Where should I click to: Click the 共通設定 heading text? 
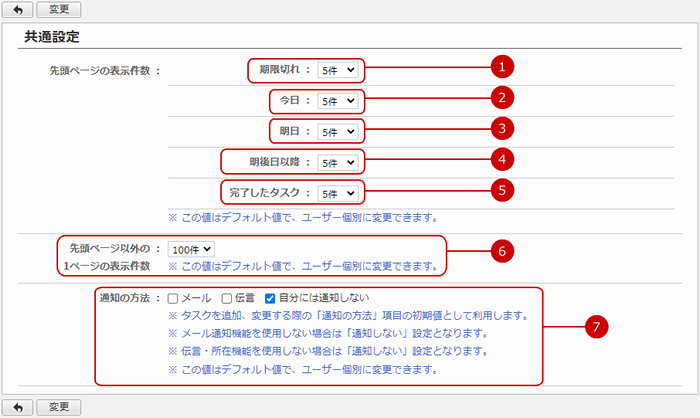[52, 37]
